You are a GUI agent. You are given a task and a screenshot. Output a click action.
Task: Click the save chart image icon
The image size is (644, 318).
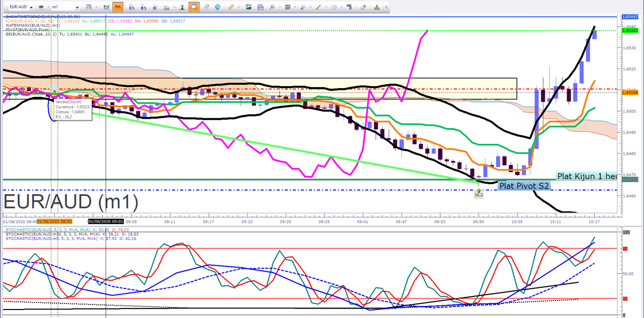point(249,7)
